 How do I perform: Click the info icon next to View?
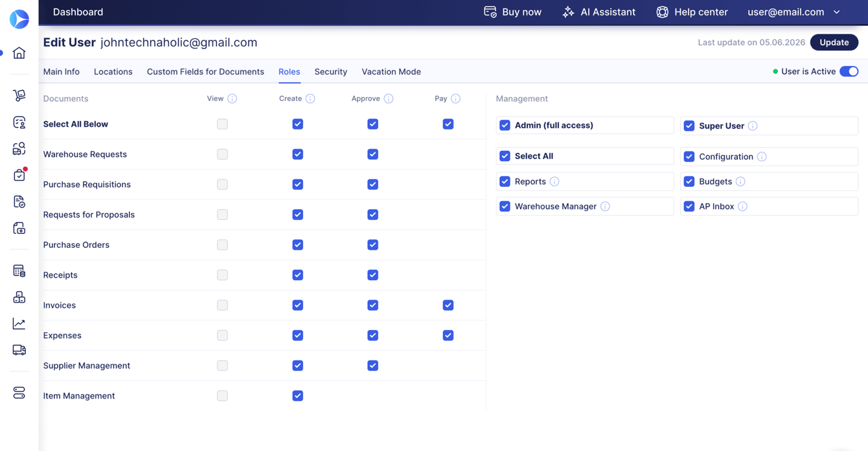pos(232,98)
